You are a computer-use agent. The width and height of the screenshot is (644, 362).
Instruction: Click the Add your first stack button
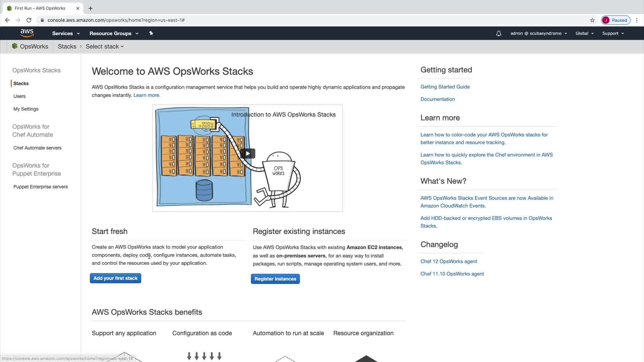coord(115,278)
